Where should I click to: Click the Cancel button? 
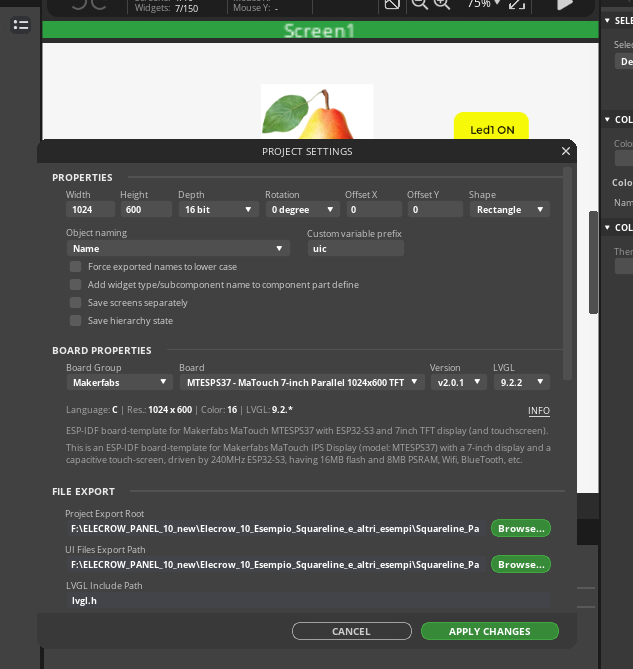(351, 632)
